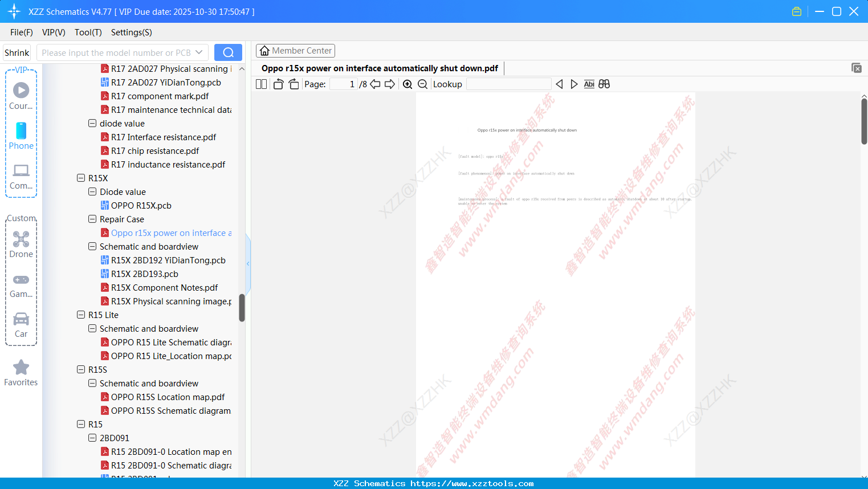Open R15 2BD091-0 Location map file
This screenshot has width=868, height=489.
172,451
